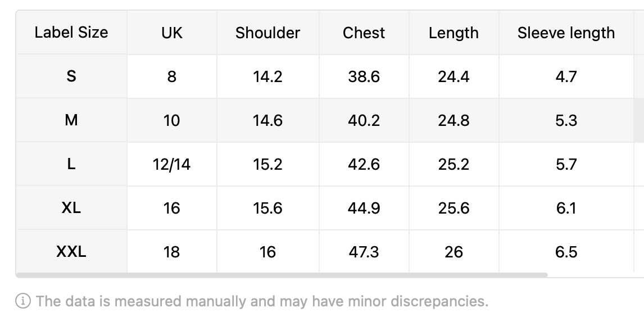
Task: Click the Shoulder column header
Action: point(268,33)
